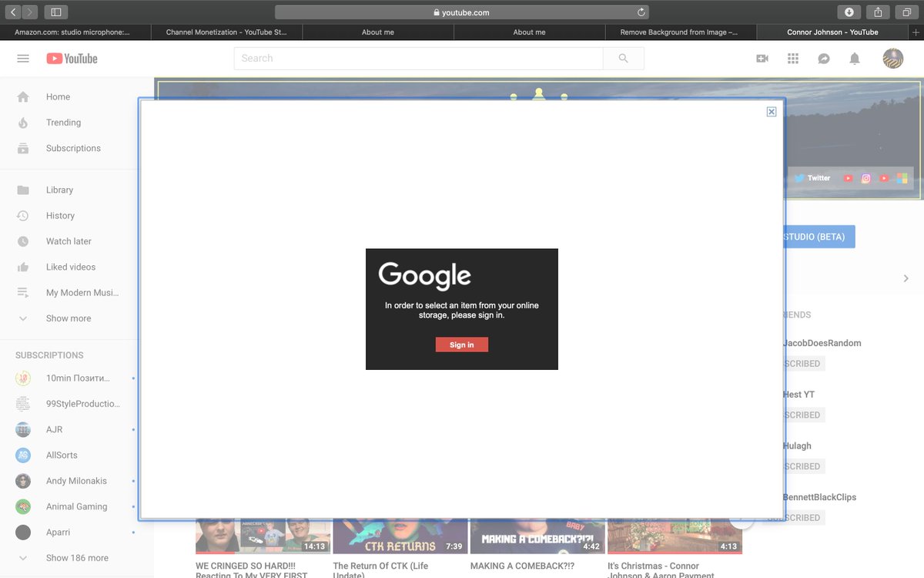924x578 pixels.
Task: Switch to Channel Monetization tab
Action: 226,32
